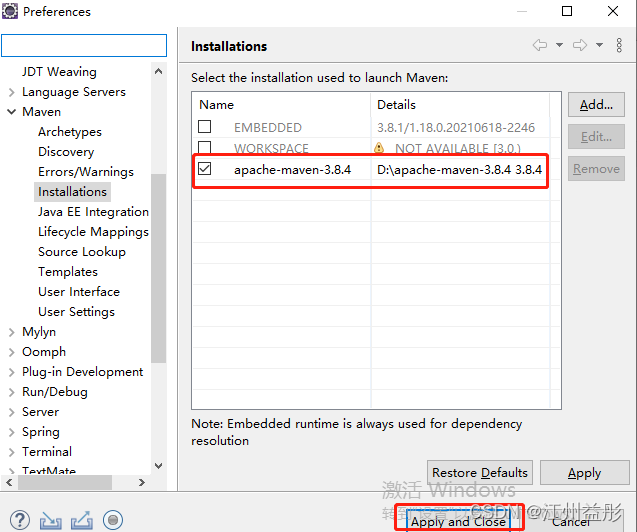Go forward with the right arrow

(580, 45)
